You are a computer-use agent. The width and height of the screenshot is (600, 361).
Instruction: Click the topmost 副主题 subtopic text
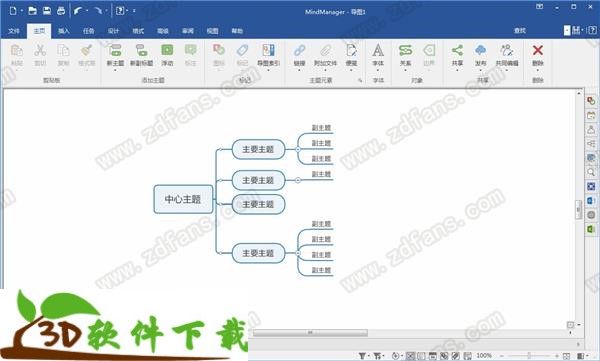click(321, 128)
